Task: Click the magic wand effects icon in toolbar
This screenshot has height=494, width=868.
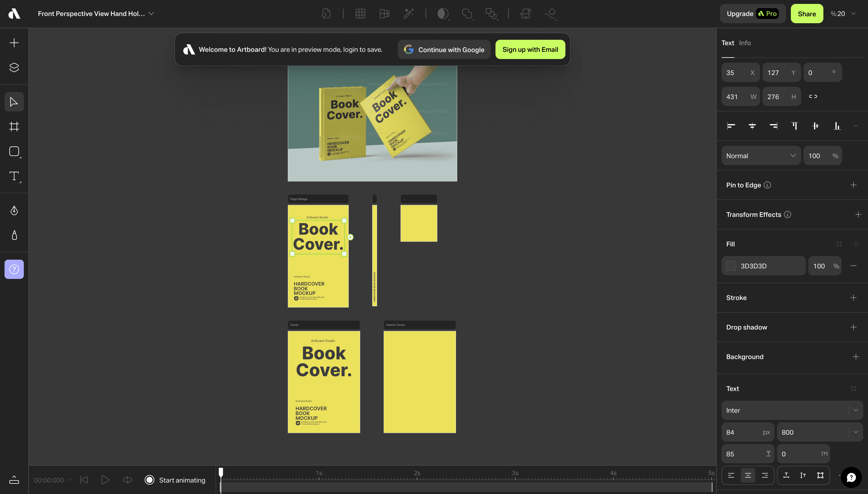Action: pos(408,14)
